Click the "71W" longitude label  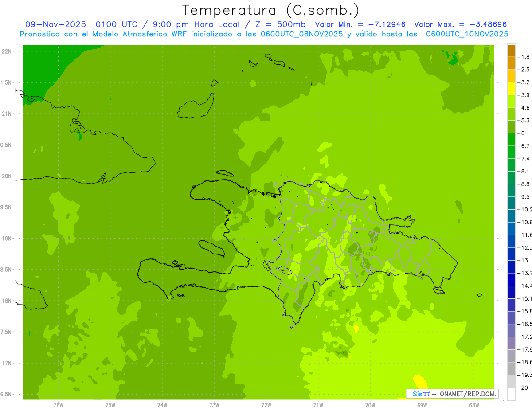(x=318, y=405)
